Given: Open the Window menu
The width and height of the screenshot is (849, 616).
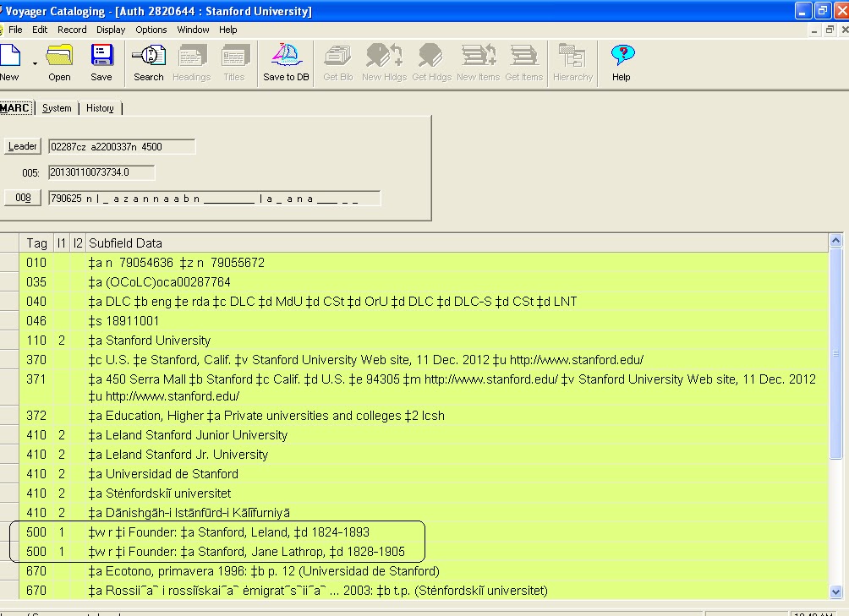Looking at the screenshot, I should (194, 30).
